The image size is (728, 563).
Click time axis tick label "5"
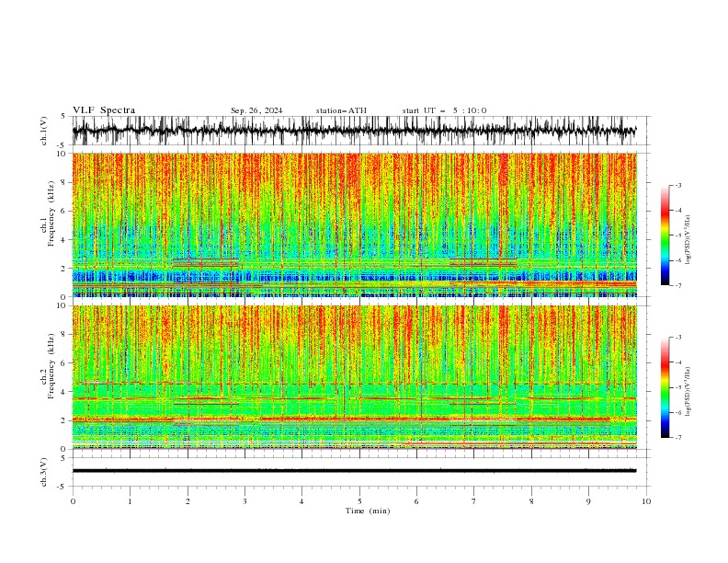click(359, 501)
